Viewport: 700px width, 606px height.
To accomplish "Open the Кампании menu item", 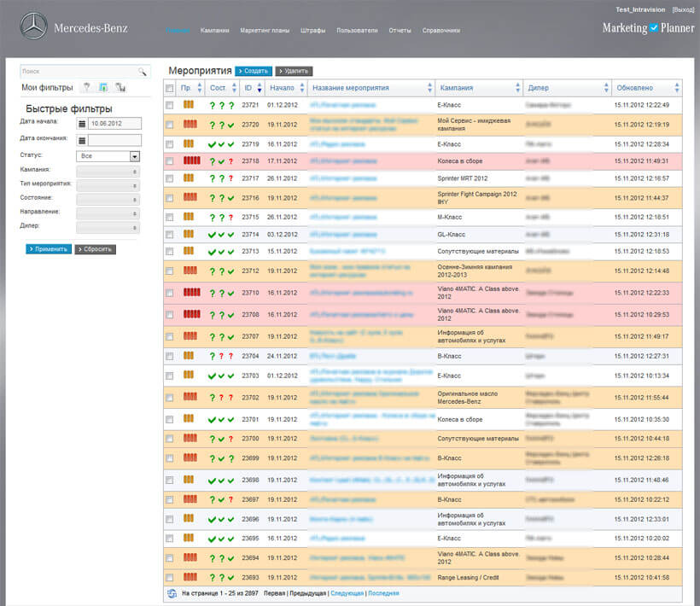I will click(x=215, y=31).
